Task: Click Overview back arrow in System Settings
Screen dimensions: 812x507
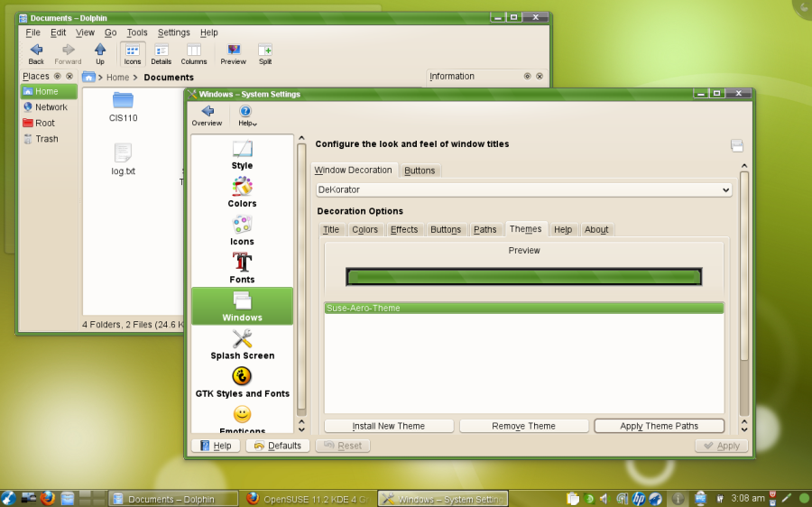Action: coord(207,115)
